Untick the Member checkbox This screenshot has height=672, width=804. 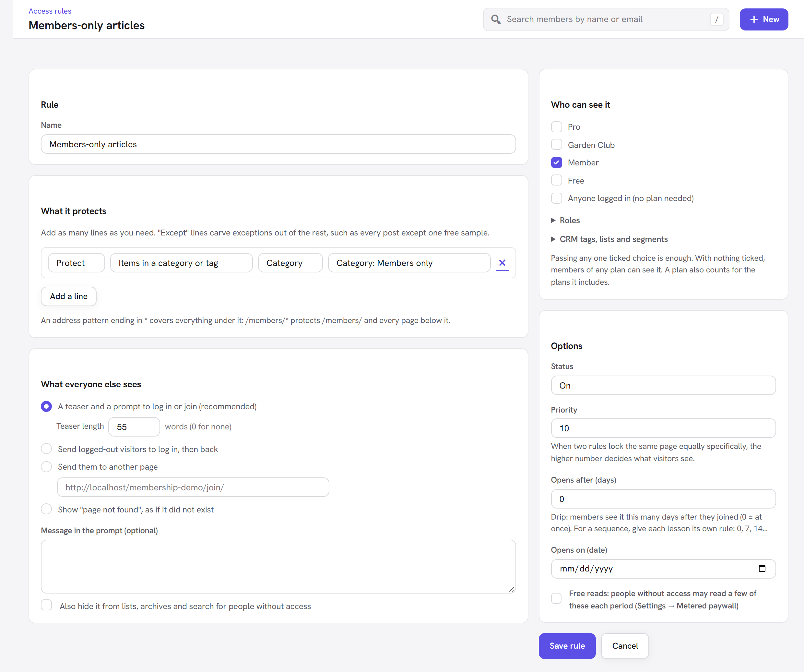[557, 163]
